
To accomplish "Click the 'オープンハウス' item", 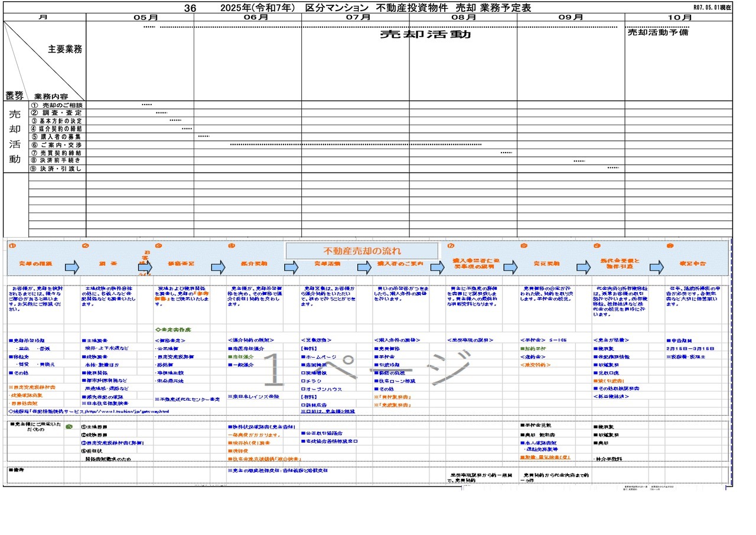I will 322,390.
